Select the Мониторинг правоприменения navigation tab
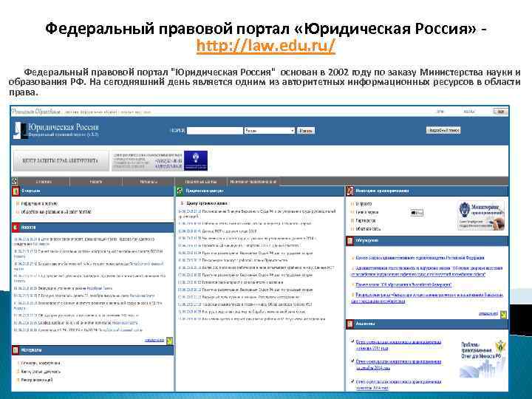Viewport: 532px width, 399px height. [x=253, y=182]
